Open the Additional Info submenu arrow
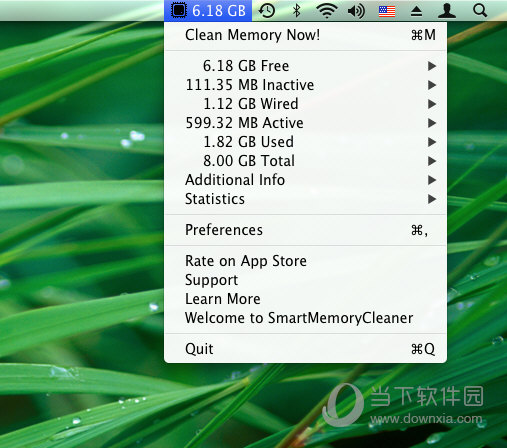 (432, 180)
